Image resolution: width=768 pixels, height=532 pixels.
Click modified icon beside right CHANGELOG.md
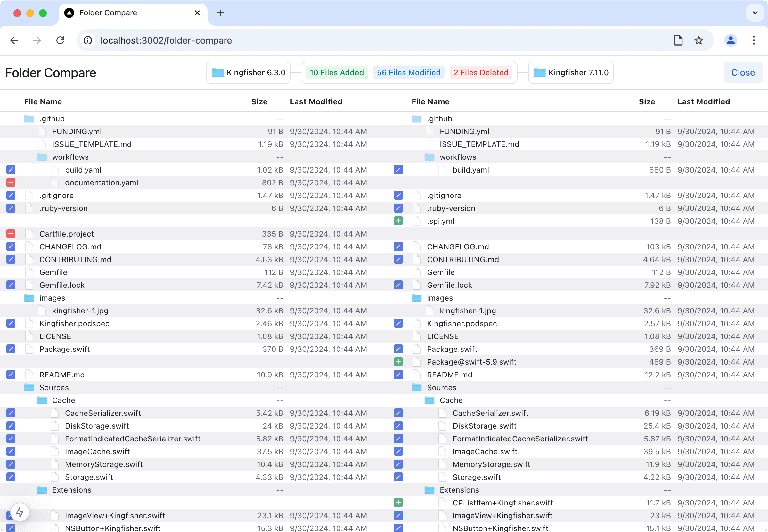coord(398,246)
